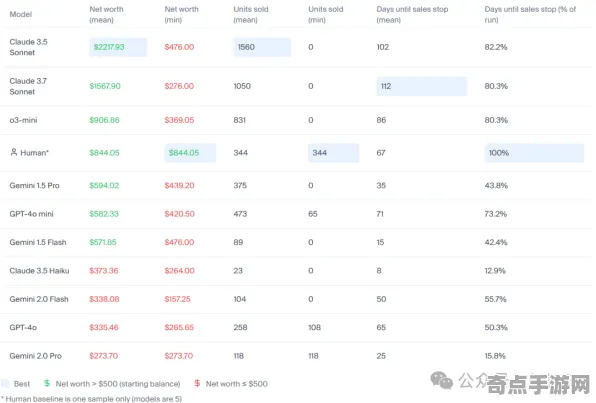Click the $582.33 net worth value
The width and height of the screenshot is (596, 403).
tap(104, 214)
